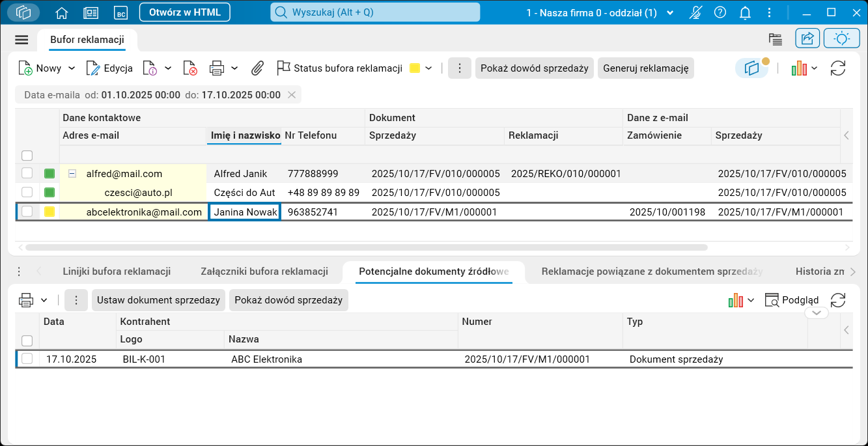Click the top toolbar chart icon
Screen dimensions: 868x446
coord(799,68)
